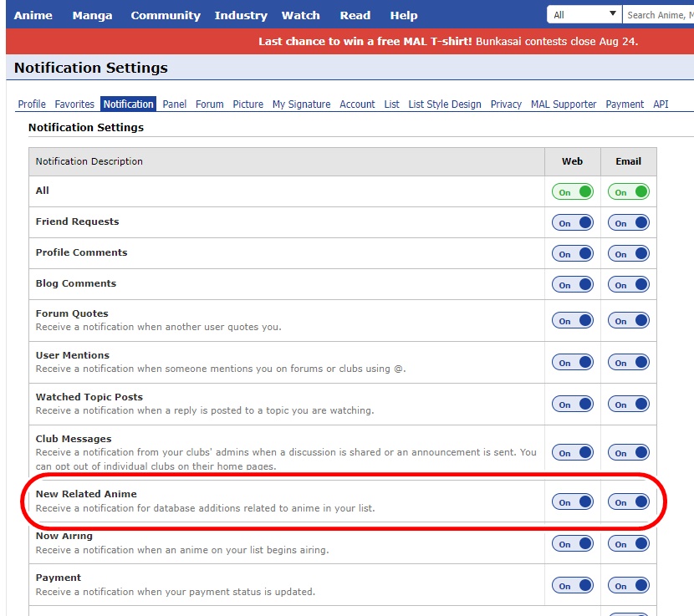This screenshot has width=694, height=616.
Task: Click the Email column header
Action: 628,161
